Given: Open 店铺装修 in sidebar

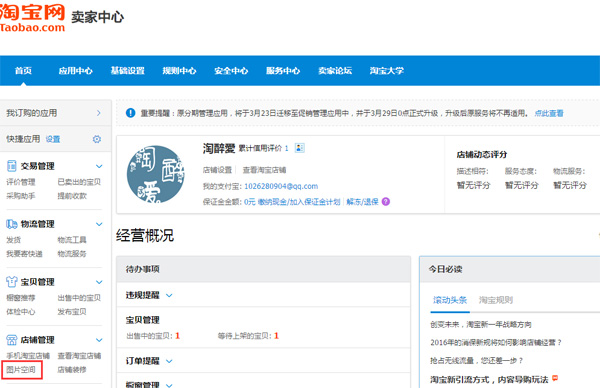Looking at the screenshot, I should click(x=72, y=370).
